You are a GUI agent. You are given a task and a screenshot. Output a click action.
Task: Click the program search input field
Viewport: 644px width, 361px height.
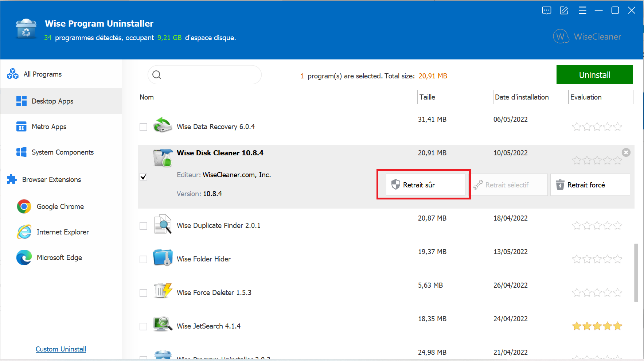click(204, 75)
